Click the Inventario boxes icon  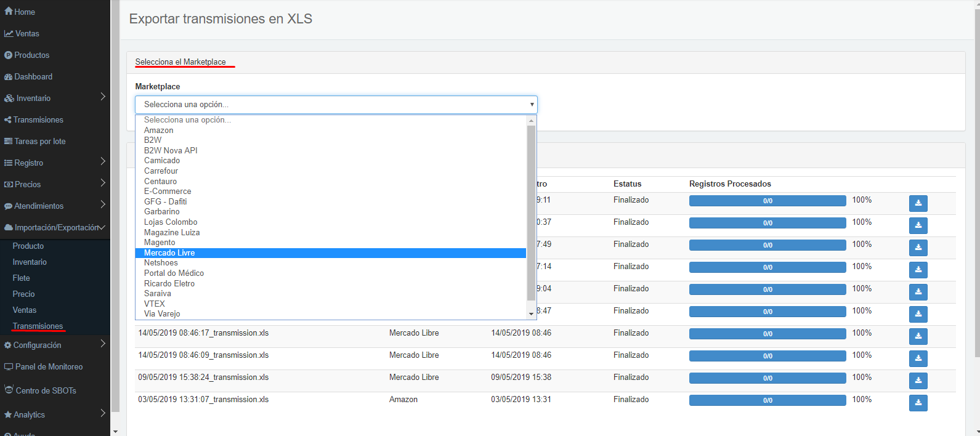[x=9, y=98]
